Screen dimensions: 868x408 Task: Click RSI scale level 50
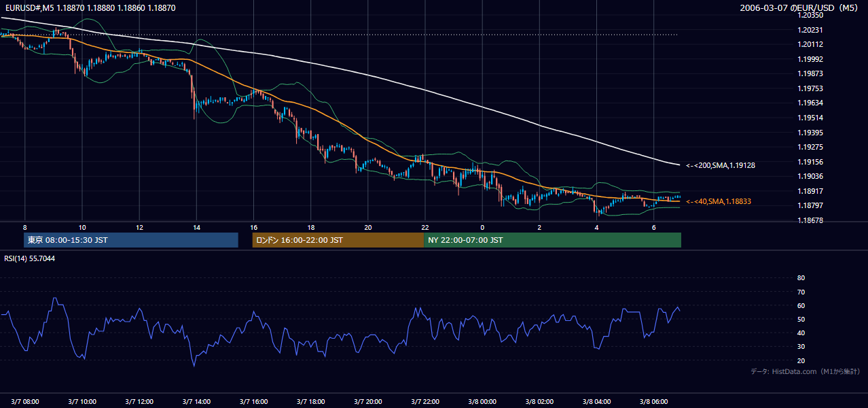(x=801, y=319)
